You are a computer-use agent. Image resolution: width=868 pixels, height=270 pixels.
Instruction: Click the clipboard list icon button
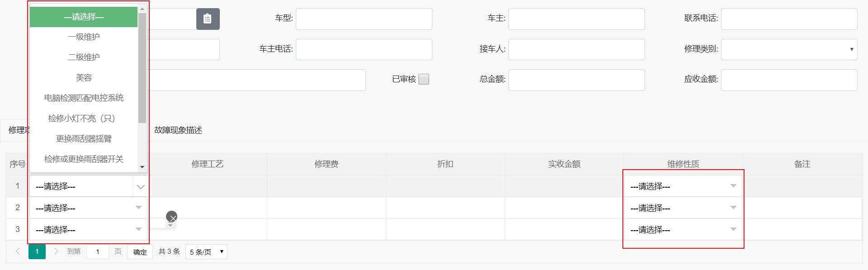pyautogui.click(x=208, y=19)
